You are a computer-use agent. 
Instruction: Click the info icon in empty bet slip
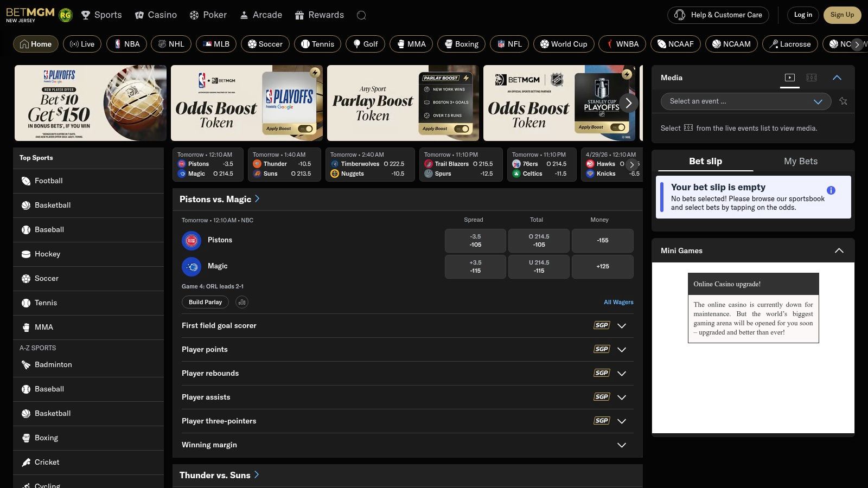tap(831, 190)
